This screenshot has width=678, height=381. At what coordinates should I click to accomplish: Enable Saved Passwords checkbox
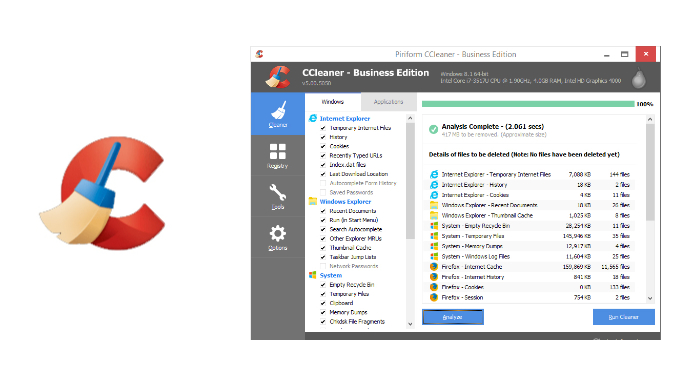(323, 192)
